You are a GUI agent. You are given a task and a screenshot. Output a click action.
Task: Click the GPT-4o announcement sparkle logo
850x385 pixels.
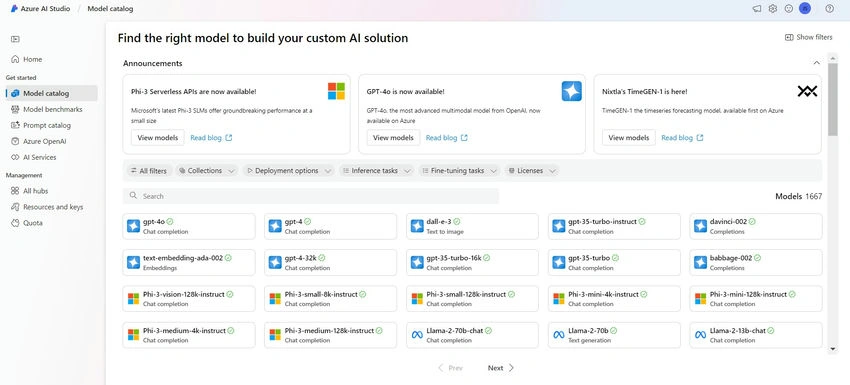click(x=571, y=91)
